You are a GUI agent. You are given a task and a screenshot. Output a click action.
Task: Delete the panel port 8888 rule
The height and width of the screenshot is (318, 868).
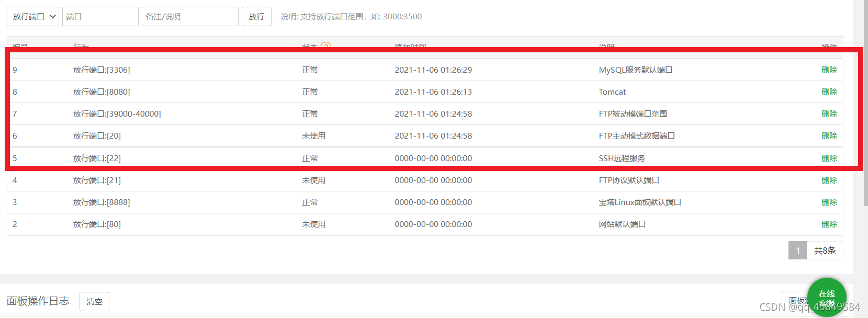(829, 202)
